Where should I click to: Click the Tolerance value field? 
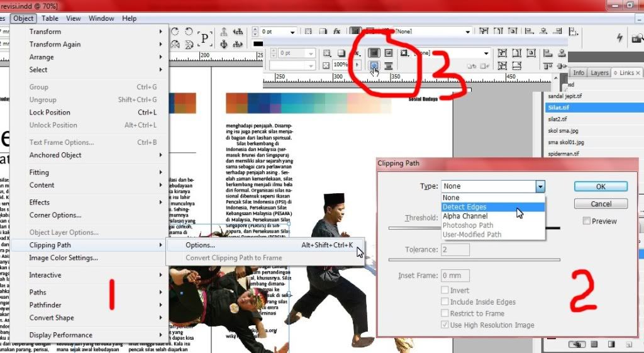tap(455, 249)
